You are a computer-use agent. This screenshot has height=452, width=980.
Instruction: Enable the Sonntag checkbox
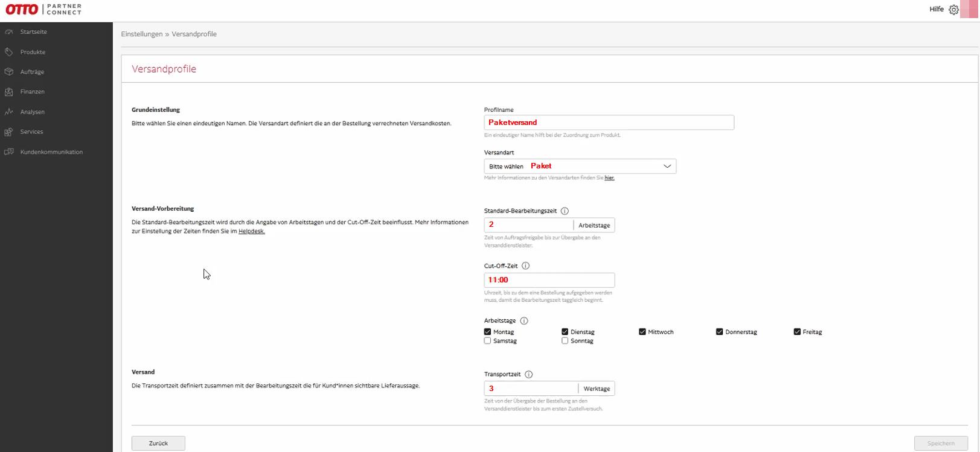click(565, 341)
